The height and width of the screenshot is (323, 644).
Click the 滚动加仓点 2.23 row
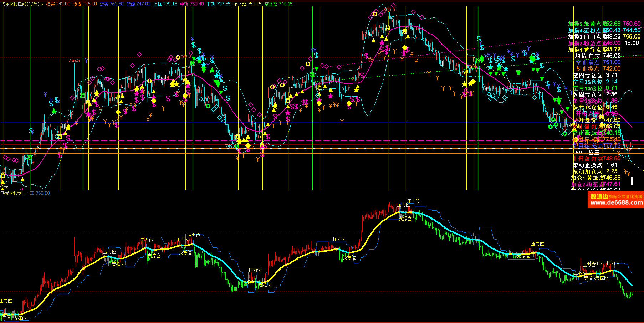click(595, 171)
